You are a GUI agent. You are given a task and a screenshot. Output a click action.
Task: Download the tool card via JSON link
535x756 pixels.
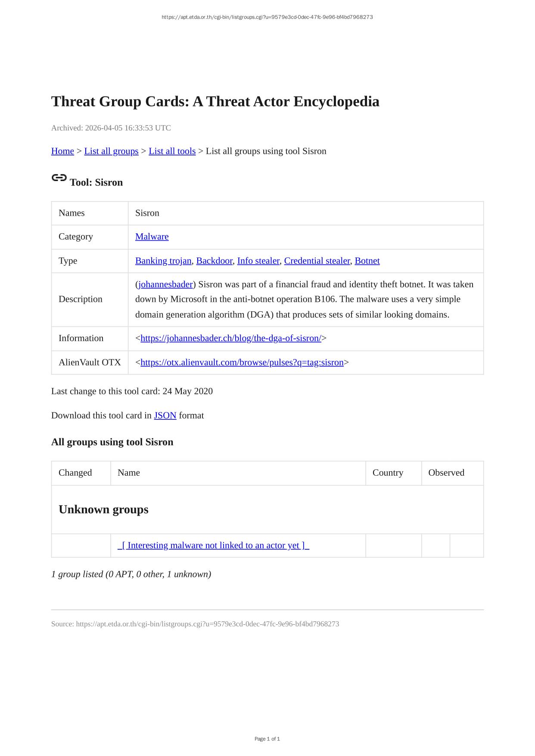click(165, 415)
